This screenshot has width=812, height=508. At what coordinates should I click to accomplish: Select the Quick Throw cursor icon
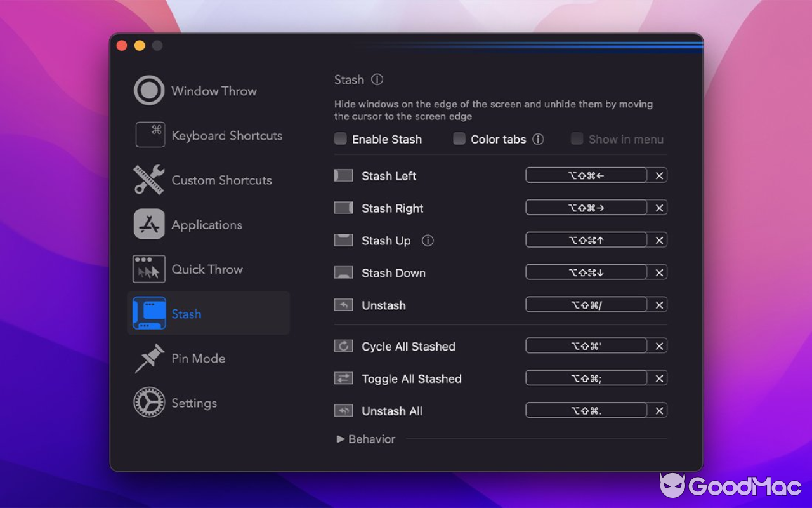pos(150,269)
